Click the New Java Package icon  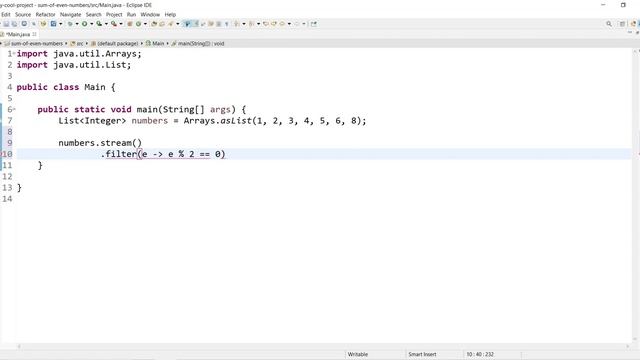[x=130, y=24]
